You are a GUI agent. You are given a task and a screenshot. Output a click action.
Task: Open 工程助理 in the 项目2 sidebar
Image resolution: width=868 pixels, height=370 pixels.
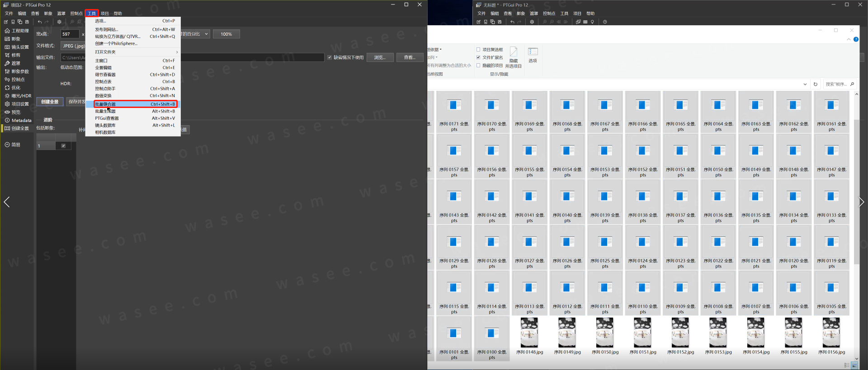coord(17,31)
